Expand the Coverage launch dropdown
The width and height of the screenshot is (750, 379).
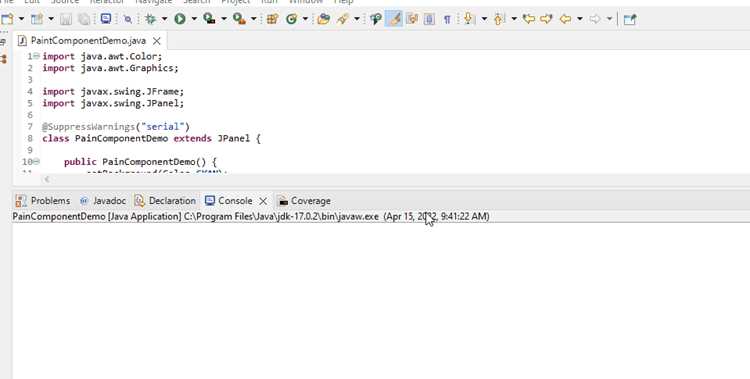(x=223, y=19)
